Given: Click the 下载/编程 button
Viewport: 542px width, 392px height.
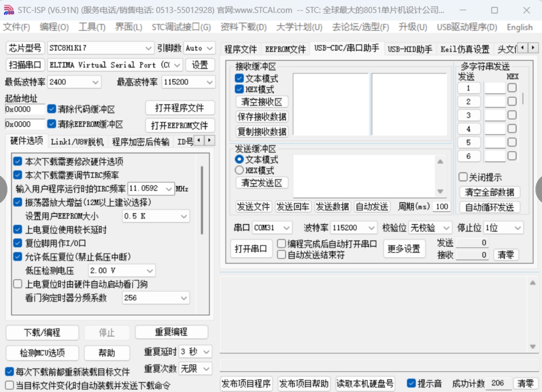Looking at the screenshot, I should (x=42, y=333).
